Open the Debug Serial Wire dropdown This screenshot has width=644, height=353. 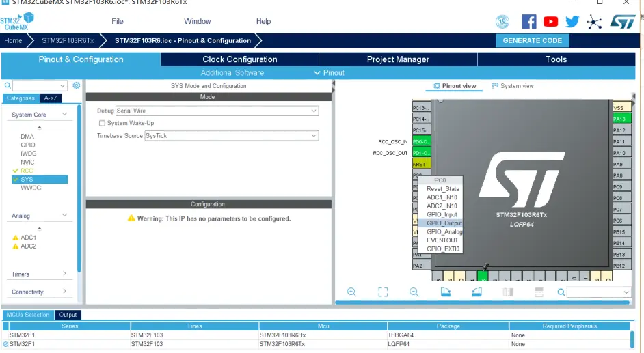[217, 111]
